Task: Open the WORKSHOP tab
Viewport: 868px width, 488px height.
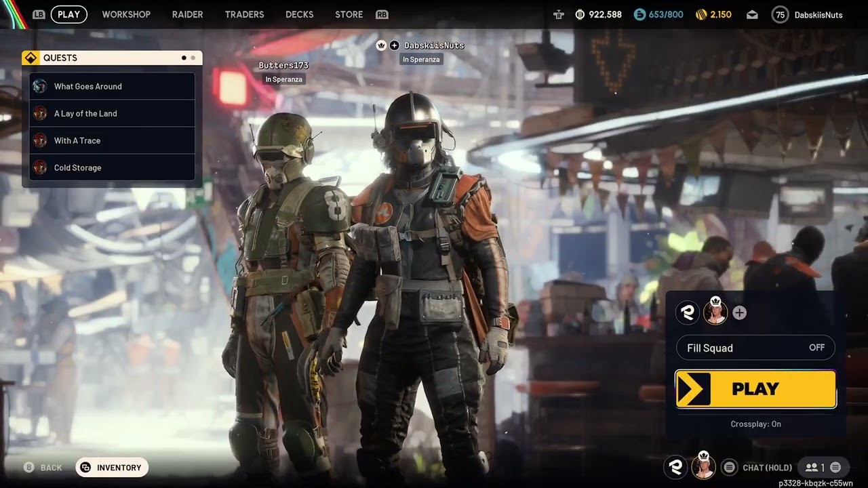Action: 126,14
